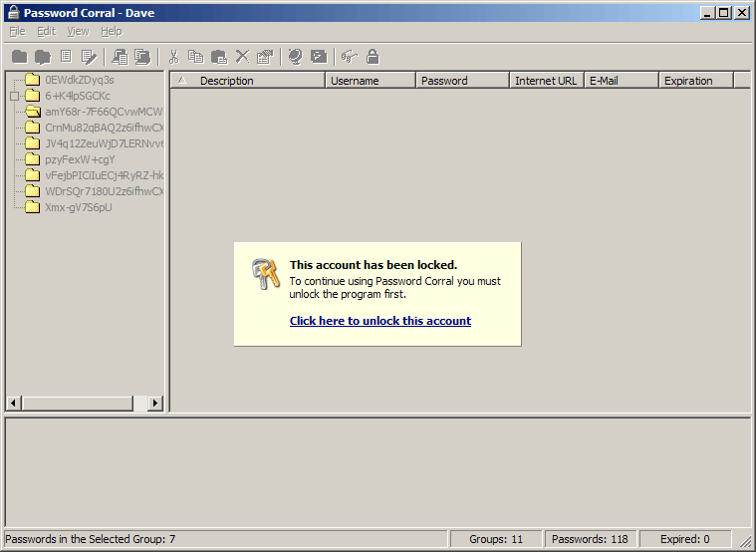Click the page-with-pencil edit icon
This screenshot has height=552, width=756.
tap(90, 57)
